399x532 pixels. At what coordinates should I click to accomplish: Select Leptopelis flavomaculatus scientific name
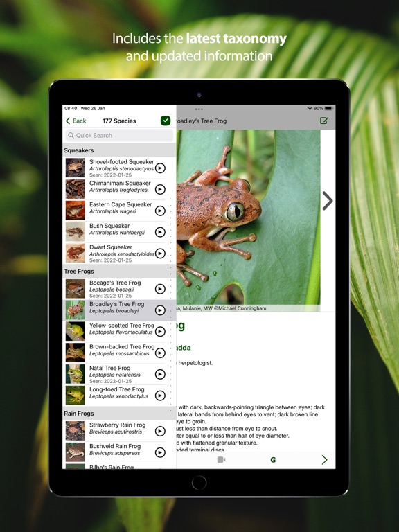[x=121, y=332]
